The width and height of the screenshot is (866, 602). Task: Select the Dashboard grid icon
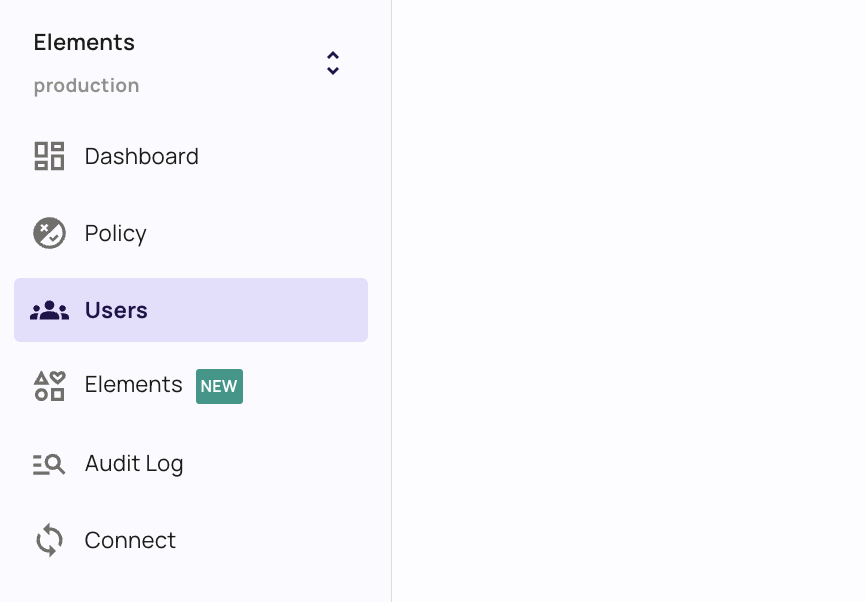[x=48, y=156]
